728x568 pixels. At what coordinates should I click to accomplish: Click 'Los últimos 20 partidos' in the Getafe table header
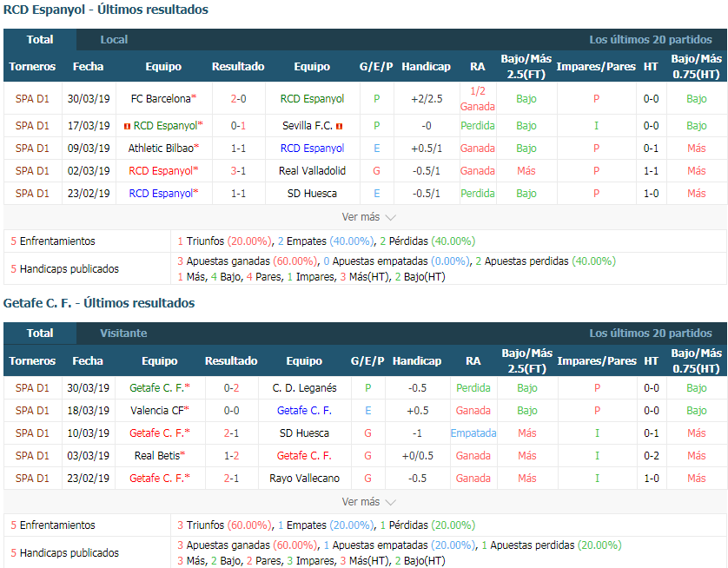(x=651, y=334)
